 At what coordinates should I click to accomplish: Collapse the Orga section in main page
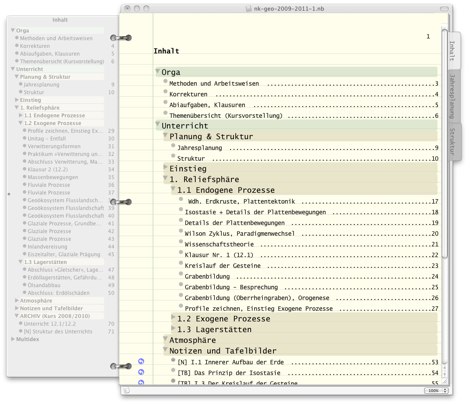pyautogui.click(x=158, y=71)
